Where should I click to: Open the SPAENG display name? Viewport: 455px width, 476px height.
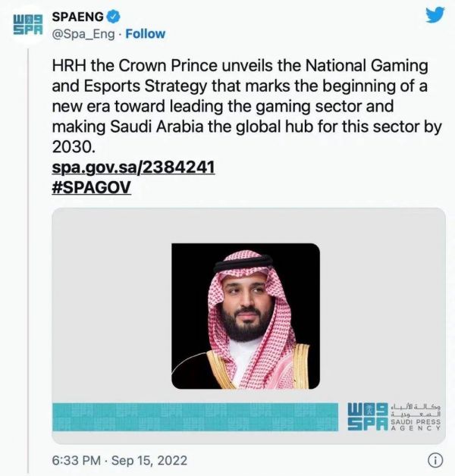pos(77,15)
